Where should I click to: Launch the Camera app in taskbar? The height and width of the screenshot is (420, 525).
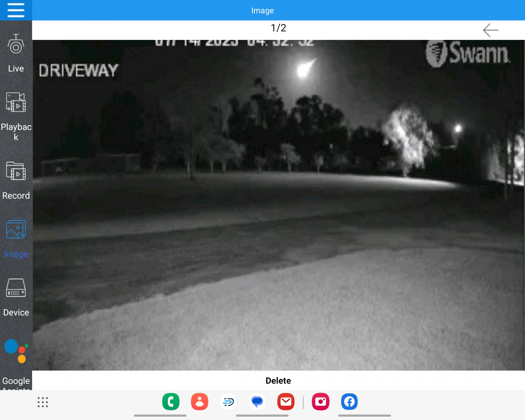321,402
